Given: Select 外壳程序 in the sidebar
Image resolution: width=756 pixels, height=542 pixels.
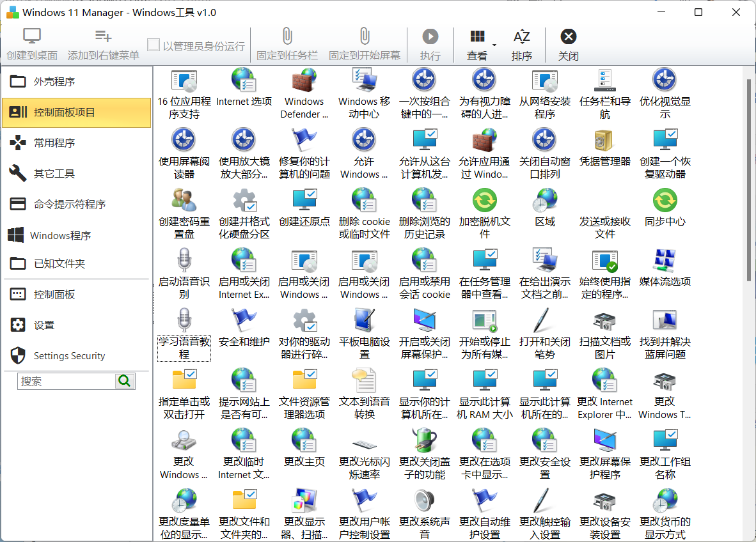Looking at the screenshot, I should point(76,81).
